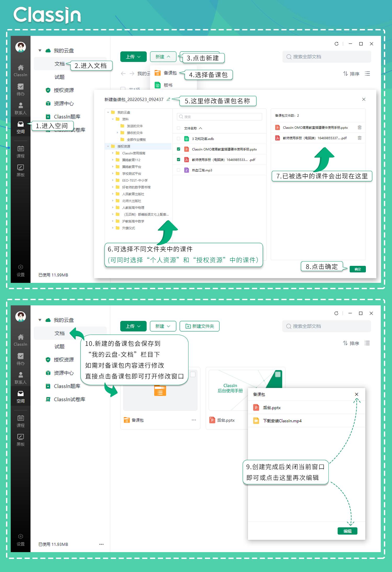The width and height of the screenshot is (392, 572).
Task: Click 搜索全部文档 field in upper window
Action: tap(327, 57)
